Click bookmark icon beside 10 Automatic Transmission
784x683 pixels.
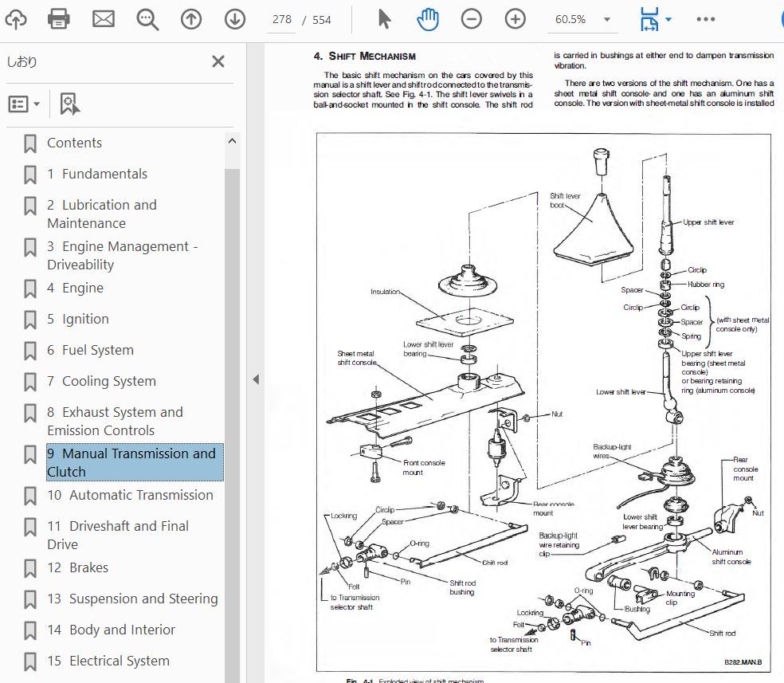30,496
